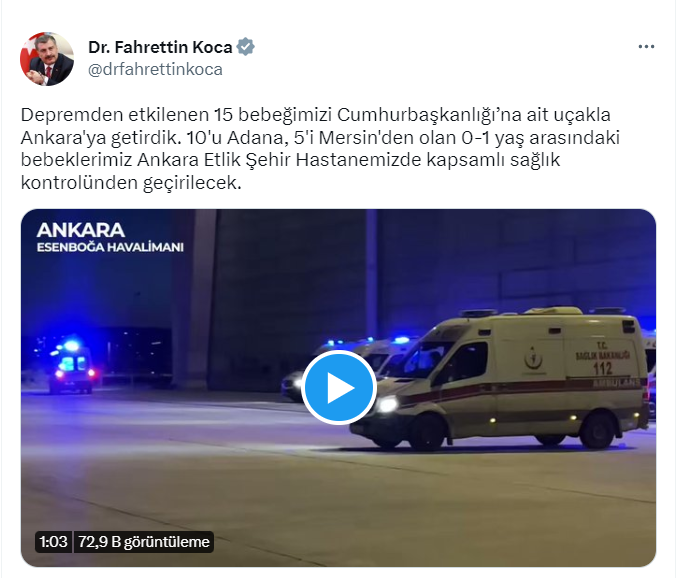The height and width of the screenshot is (578, 676).
Task: Click the Health Ministry emblem on the ambulance
Action: pos(533,359)
